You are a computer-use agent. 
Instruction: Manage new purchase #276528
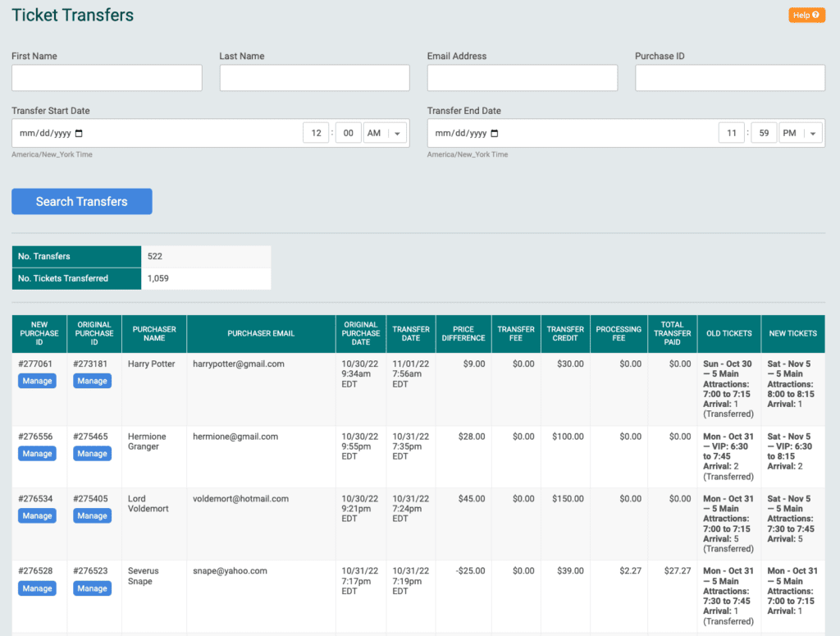37,588
